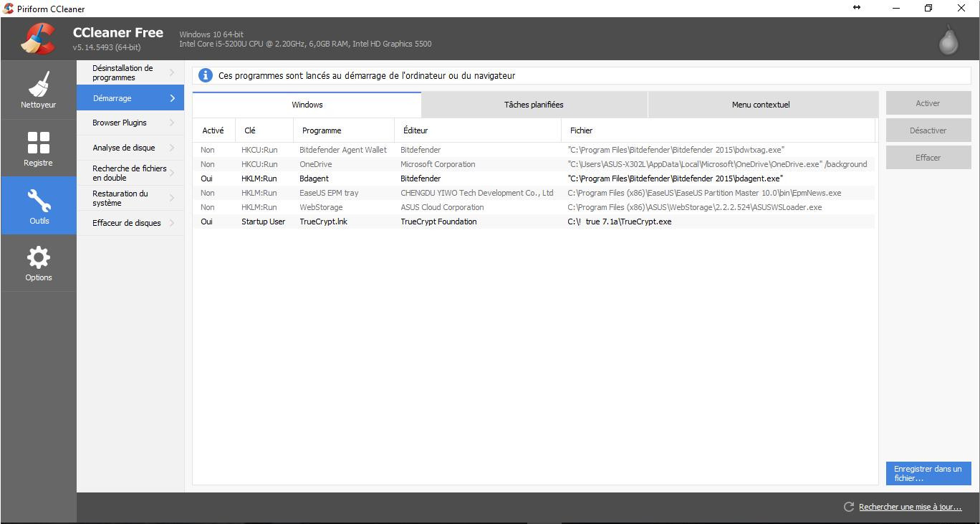Open Recherche de fichiers en double
This screenshot has width=980, height=524.
coord(130,173)
